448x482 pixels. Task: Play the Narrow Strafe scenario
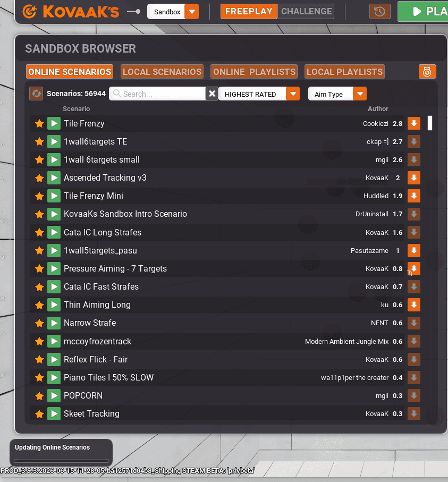[x=54, y=323]
